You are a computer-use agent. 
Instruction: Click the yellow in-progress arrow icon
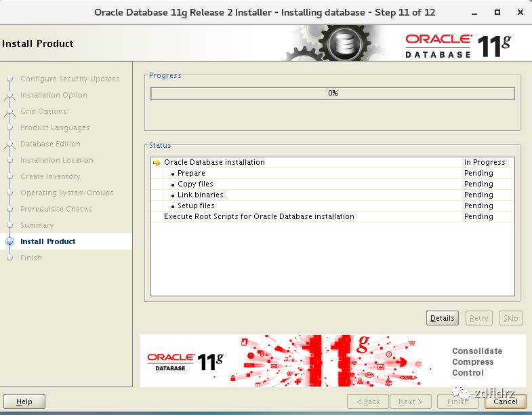pyautogui.click(x=157, y=163)
